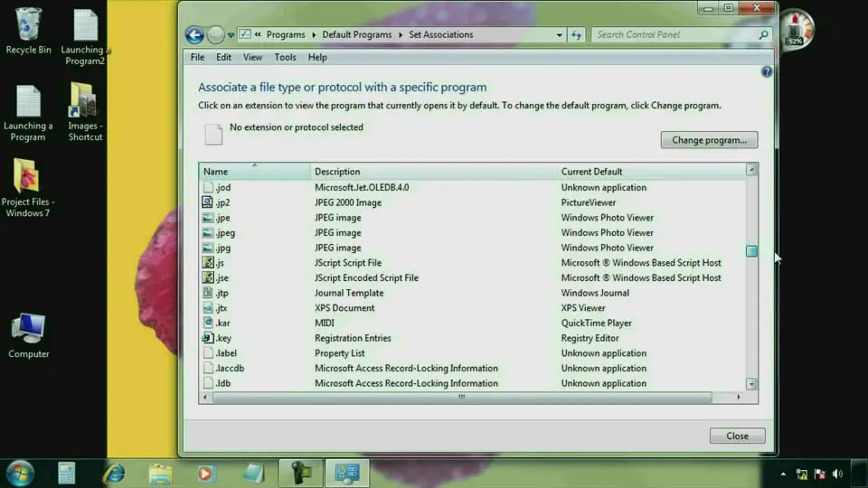Screen dimensions: 868x488
Task: Expand arrow after Default Programs breadcrumb
Action: (x=401, y=35)
